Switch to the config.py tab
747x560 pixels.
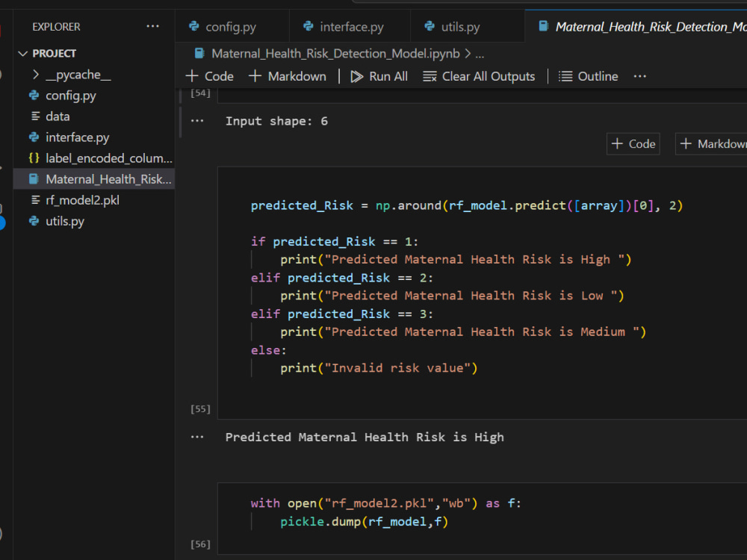(231, 27)
